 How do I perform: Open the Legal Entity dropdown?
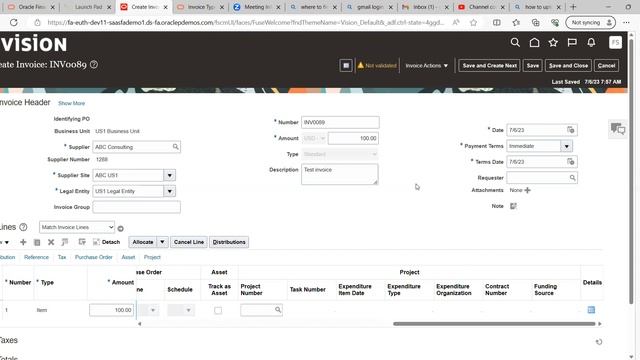169,191
